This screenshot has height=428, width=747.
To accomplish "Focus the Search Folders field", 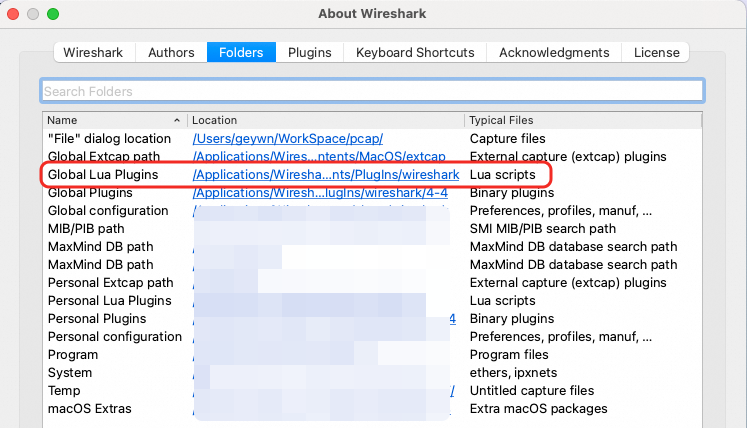I will point(372,91).
